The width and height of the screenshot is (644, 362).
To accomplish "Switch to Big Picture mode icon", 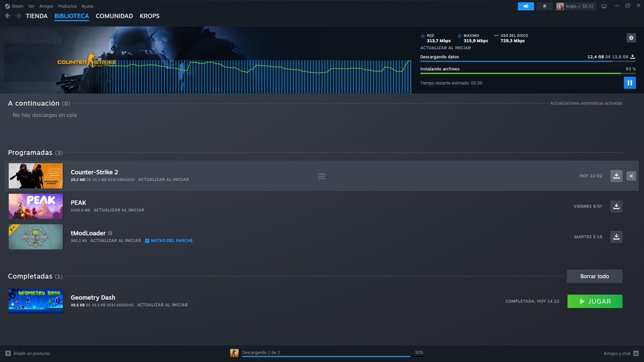I will tap(604, 6).
